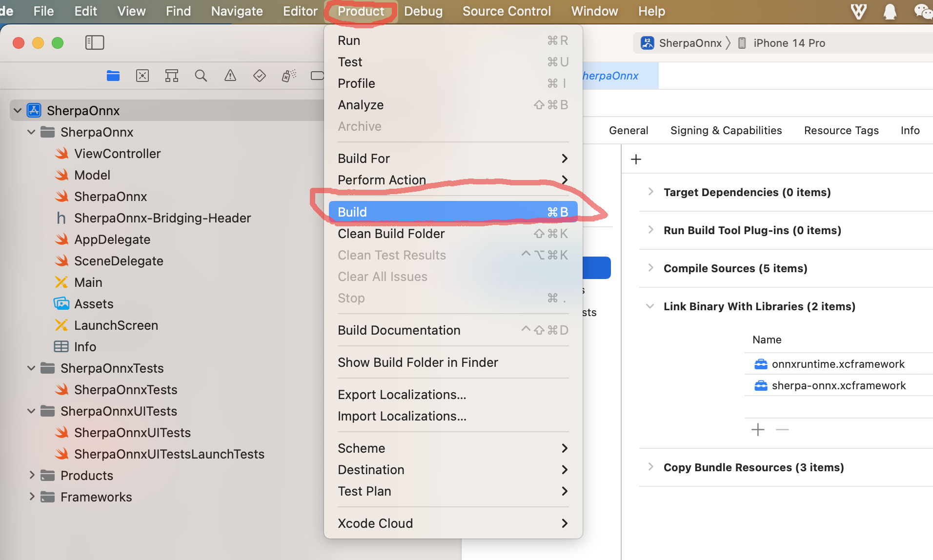Switch to the General tab
The height and width of the screenshot is (560, 933).
[629, 130]
